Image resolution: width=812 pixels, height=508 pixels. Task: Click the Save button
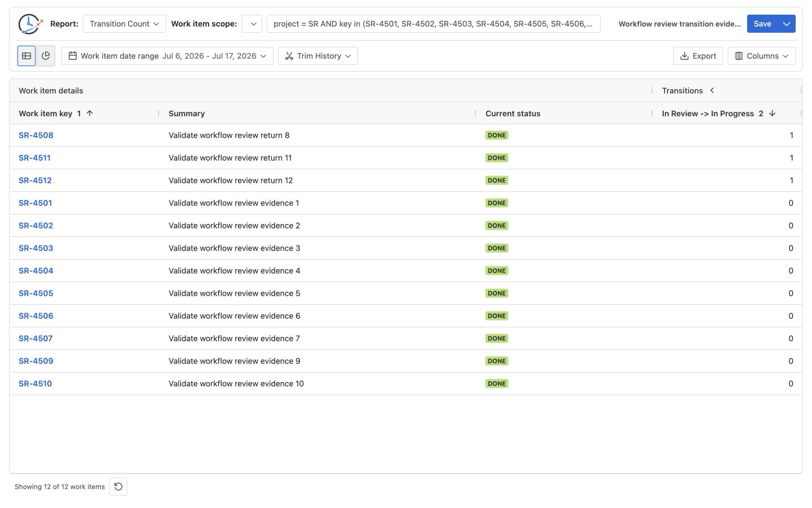pyautogui.click(x=762, y=24)
